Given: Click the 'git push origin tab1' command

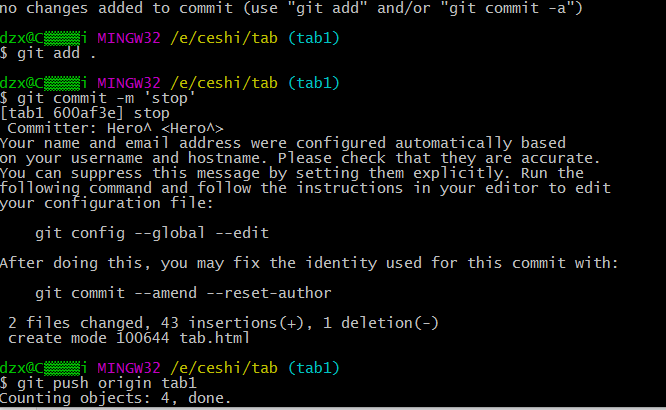Looking at the screenshot, I should tap(107, 383).
